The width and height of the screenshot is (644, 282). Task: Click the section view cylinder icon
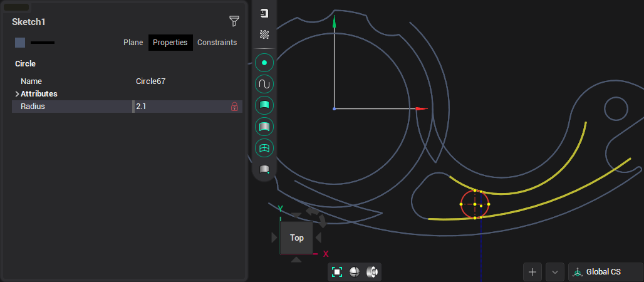pyautogui.click(x=372, y=271)
